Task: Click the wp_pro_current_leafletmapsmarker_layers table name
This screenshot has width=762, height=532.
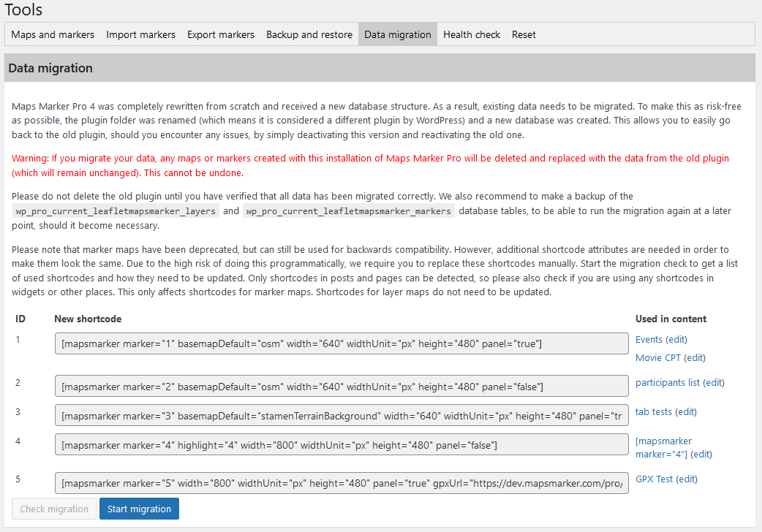Action: (x=116, y=211)
